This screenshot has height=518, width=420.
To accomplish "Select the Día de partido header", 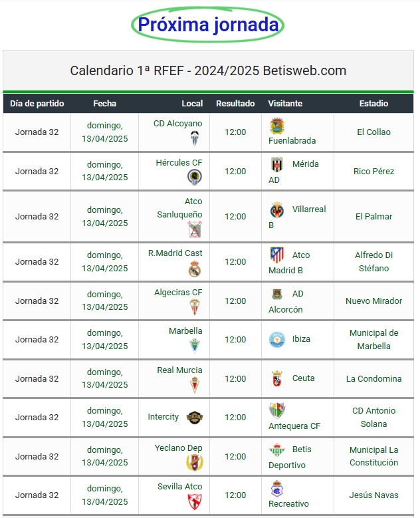I will coord(37,104).
